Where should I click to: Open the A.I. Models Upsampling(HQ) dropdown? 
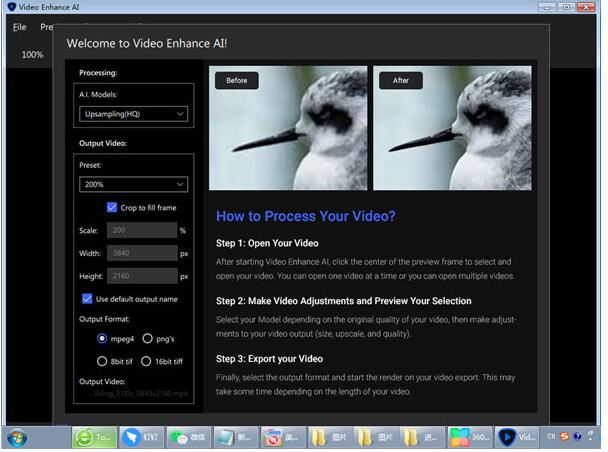coord(133,114)
